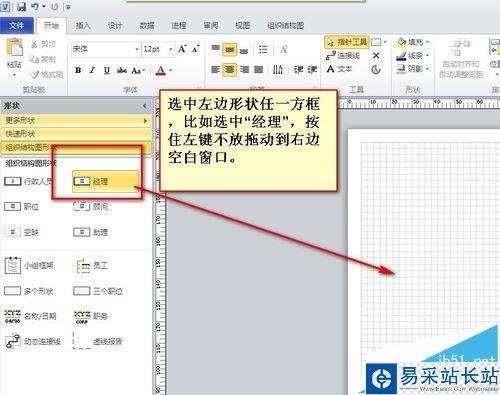Toggle Bold formatting
Viewport: 500px width, 395px height.
(x=78, y=70)
